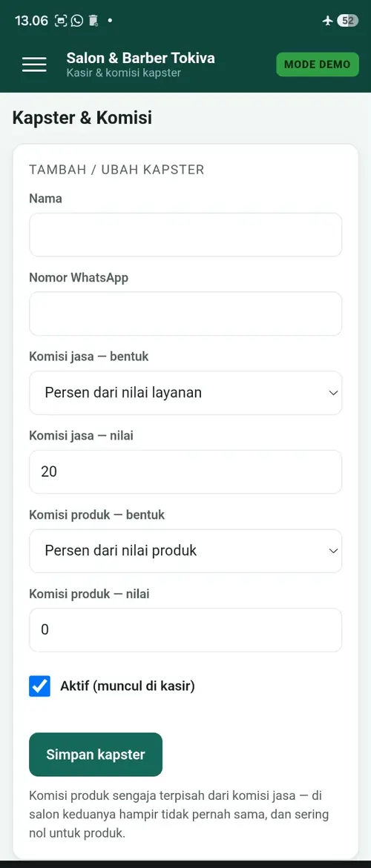Viewport: 371px width, 868px height.
Task: Open the Komisi jasa — bentuk dropdown
Action: 185,393
